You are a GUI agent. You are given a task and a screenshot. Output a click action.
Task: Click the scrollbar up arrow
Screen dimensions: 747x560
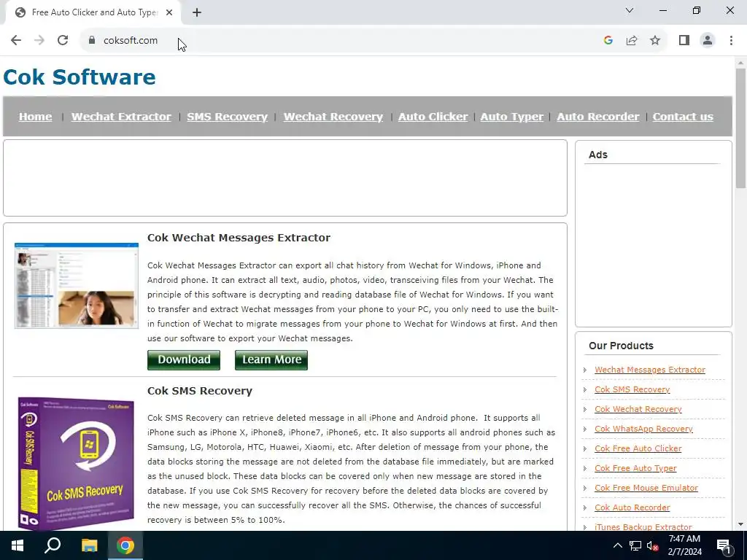pos(740,63)
